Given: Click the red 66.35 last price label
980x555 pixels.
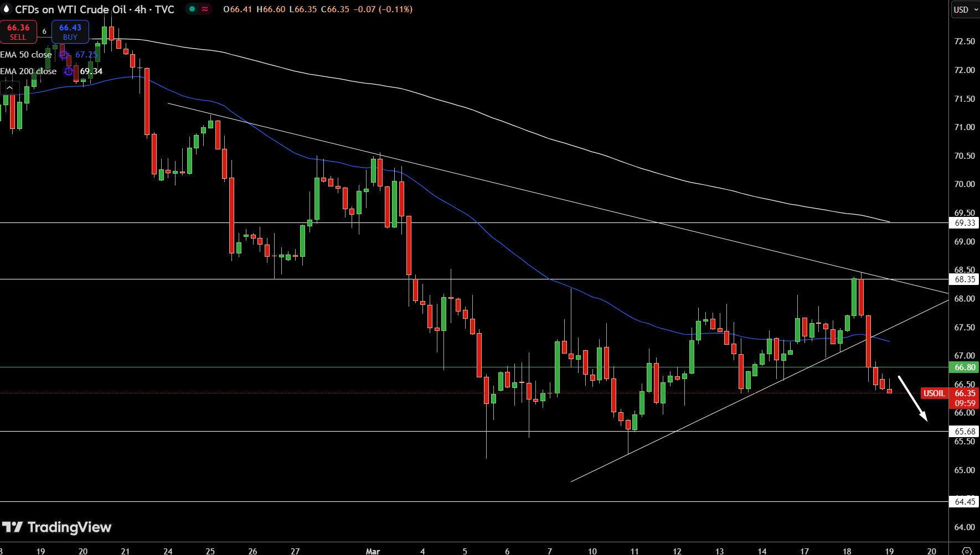Looking at the screenshot, I should 964,393.
